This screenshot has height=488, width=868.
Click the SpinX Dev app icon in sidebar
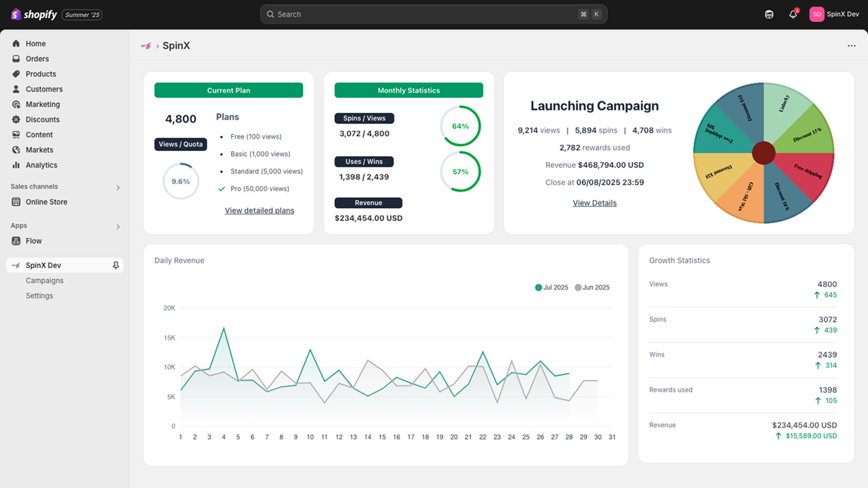[16, 265]
